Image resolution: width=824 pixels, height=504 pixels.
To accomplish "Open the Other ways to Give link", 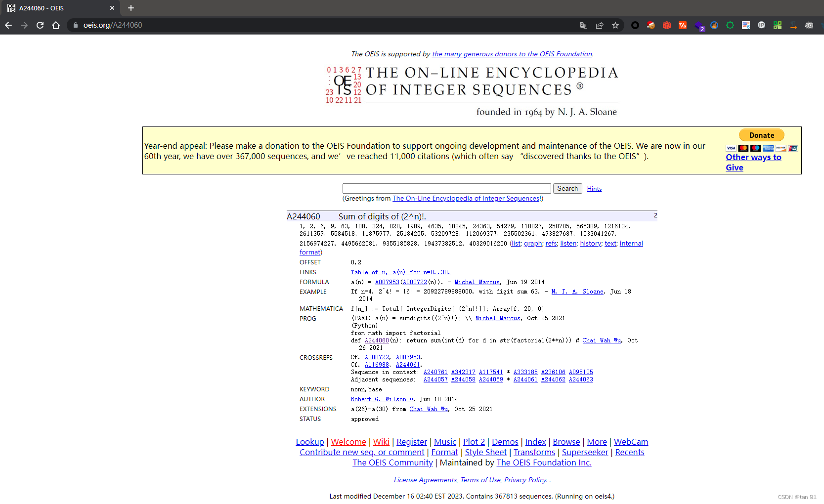I will pos(753,162).
